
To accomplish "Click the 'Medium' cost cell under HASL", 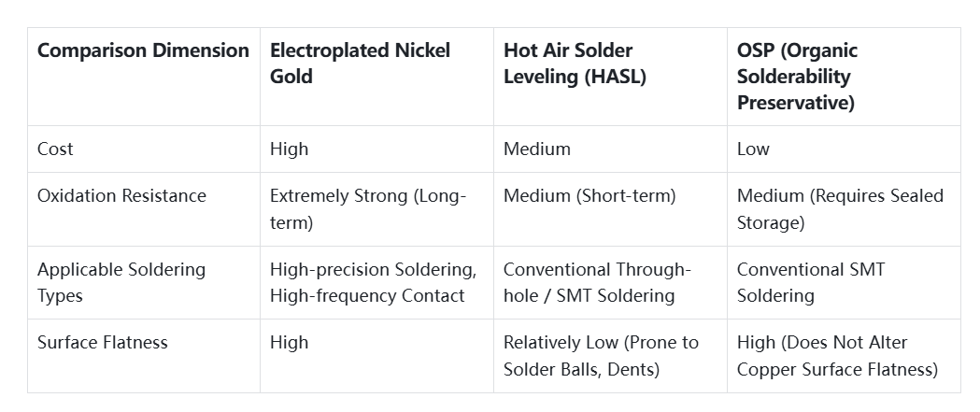I will [x=536, y=149].
